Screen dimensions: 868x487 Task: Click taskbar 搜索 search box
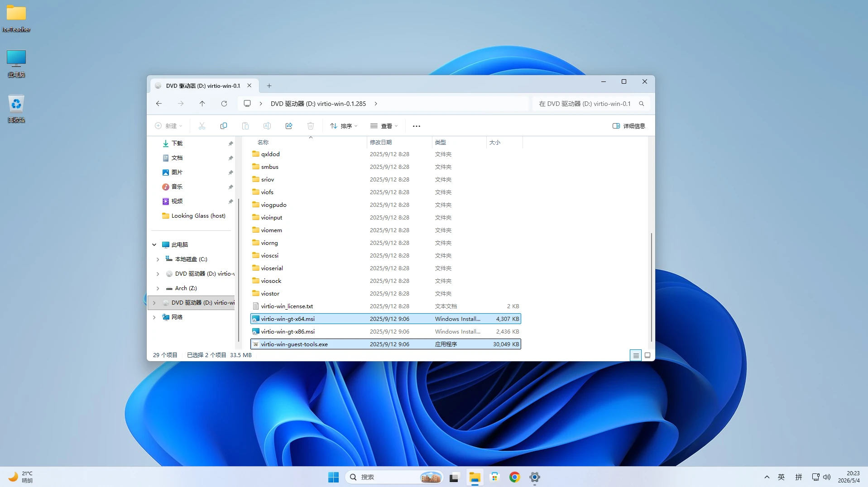point(394,477)
